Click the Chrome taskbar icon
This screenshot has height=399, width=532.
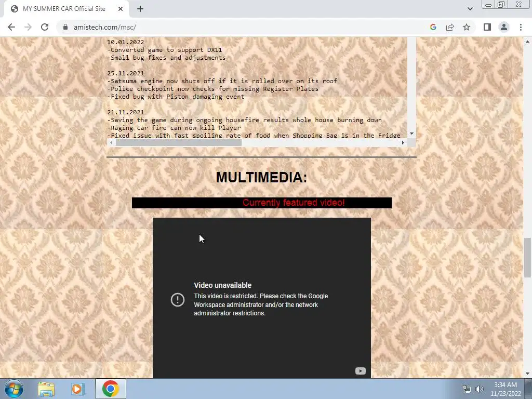[111, 389]
